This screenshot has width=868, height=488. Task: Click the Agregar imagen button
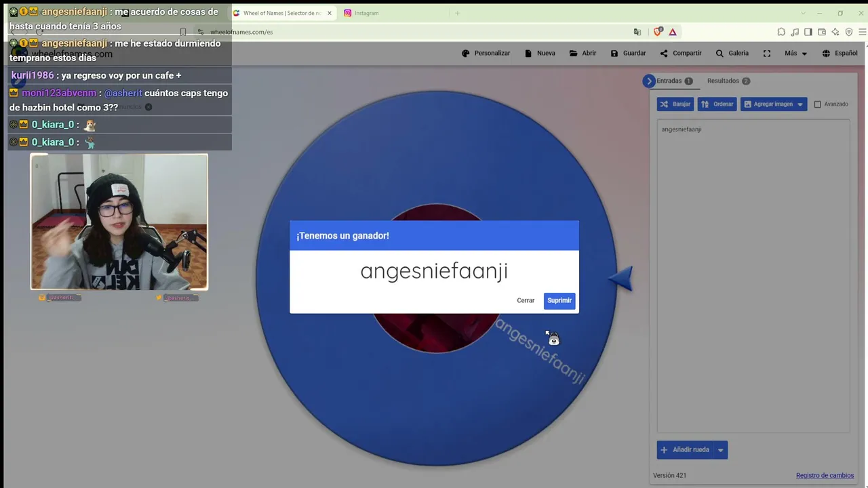[x=768, y=104]
